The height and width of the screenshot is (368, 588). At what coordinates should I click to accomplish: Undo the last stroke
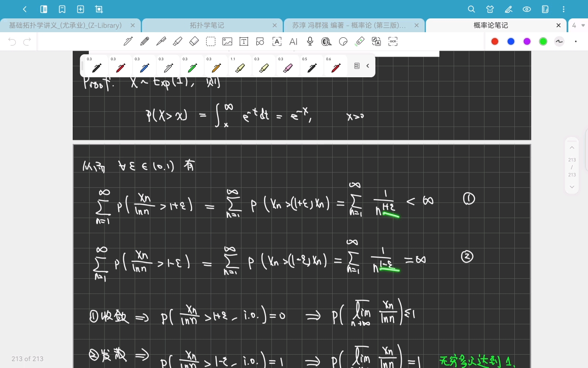pos(12,42)
